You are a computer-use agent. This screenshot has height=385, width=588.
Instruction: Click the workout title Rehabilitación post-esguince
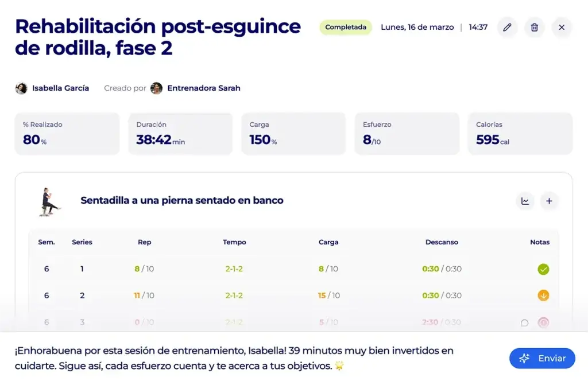(158, 37)
